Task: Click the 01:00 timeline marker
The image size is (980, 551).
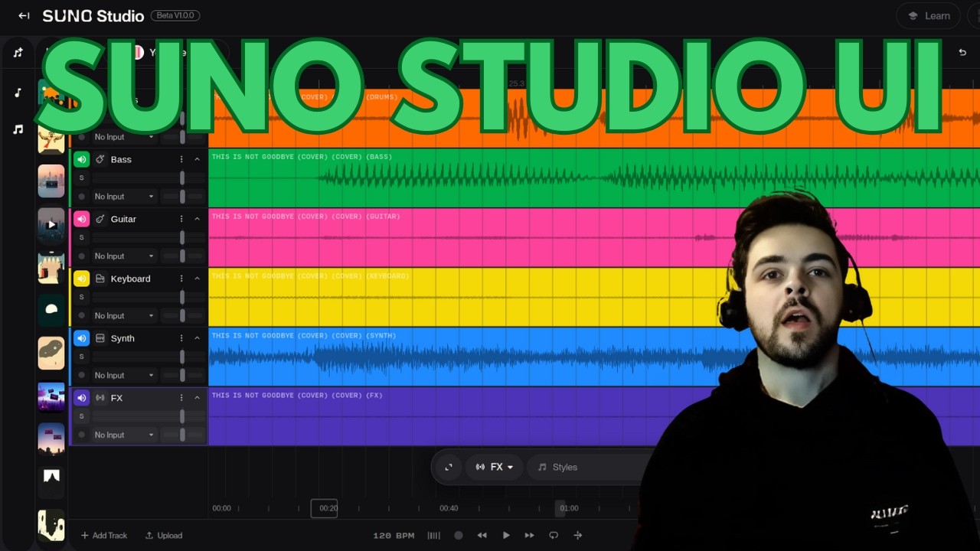Action: (569, 508)
